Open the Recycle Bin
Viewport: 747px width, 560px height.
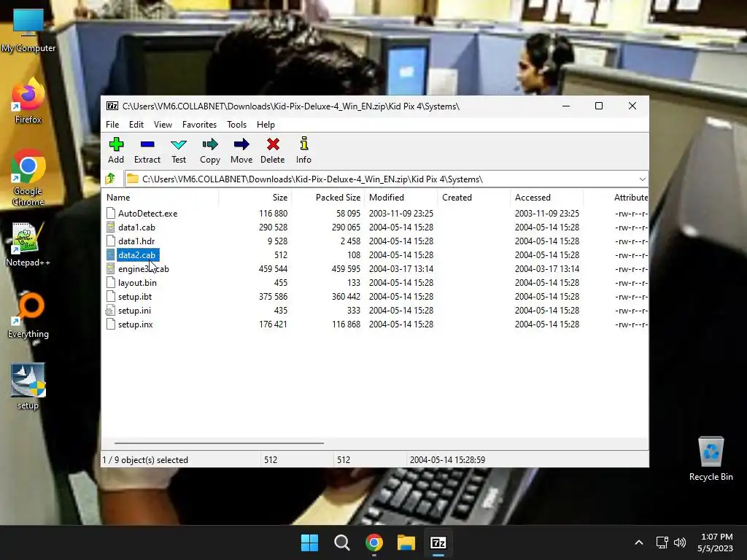pos(711,459)
